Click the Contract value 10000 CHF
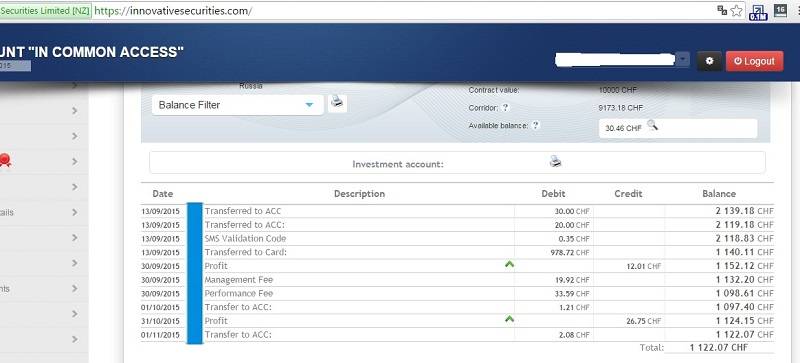Screen dimensions: 800x363 tap(618, 90)
